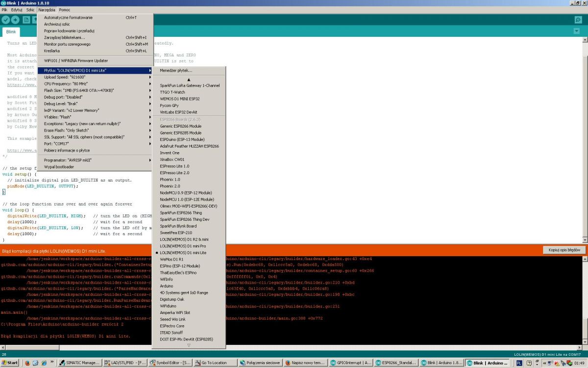Click the help question mark tray icon
The image size is (588, 368).
tap(529, 363)
